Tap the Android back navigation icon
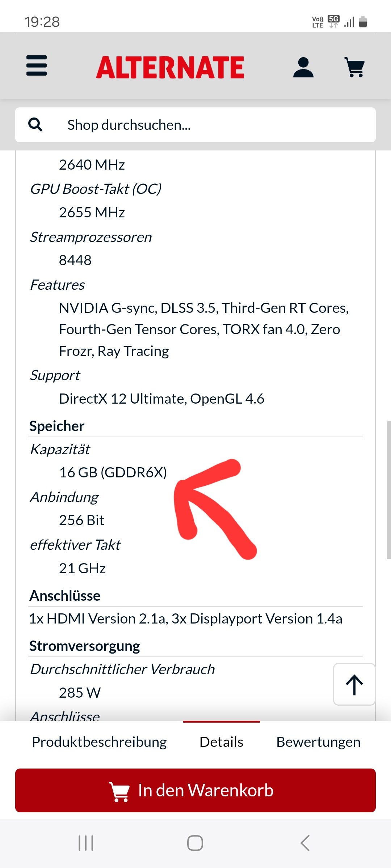This screenshot has width=391, height=868. click(x=305, y=843)
